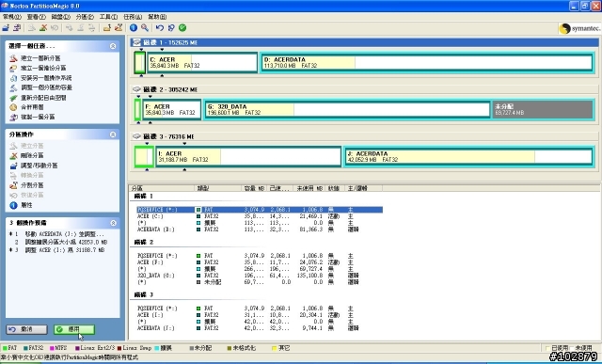Image resolution: width=602 pixels, height=364 pixels.
Task: Click the green Redistribute free space task icon
Action: coord(13,98)
